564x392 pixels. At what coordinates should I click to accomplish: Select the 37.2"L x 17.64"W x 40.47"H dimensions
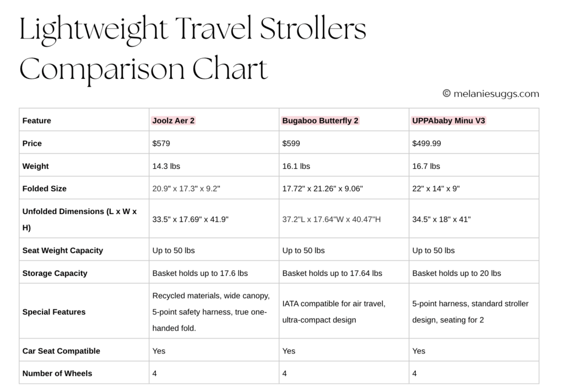[x=332, y=219]
